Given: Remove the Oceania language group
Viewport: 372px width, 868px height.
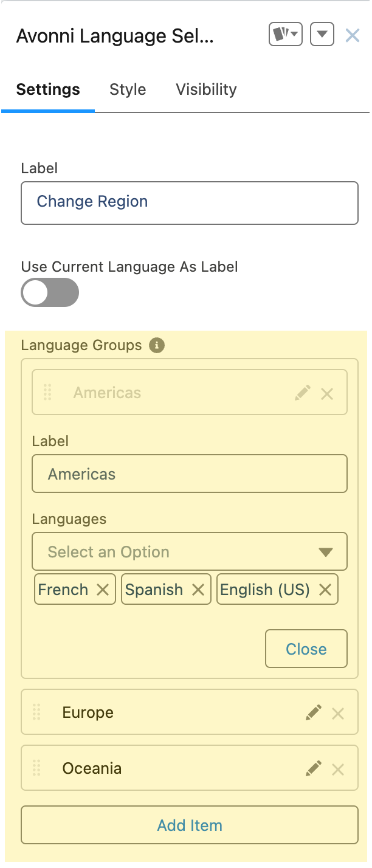Looking at the screenshot, I should [x=338, y=769].
